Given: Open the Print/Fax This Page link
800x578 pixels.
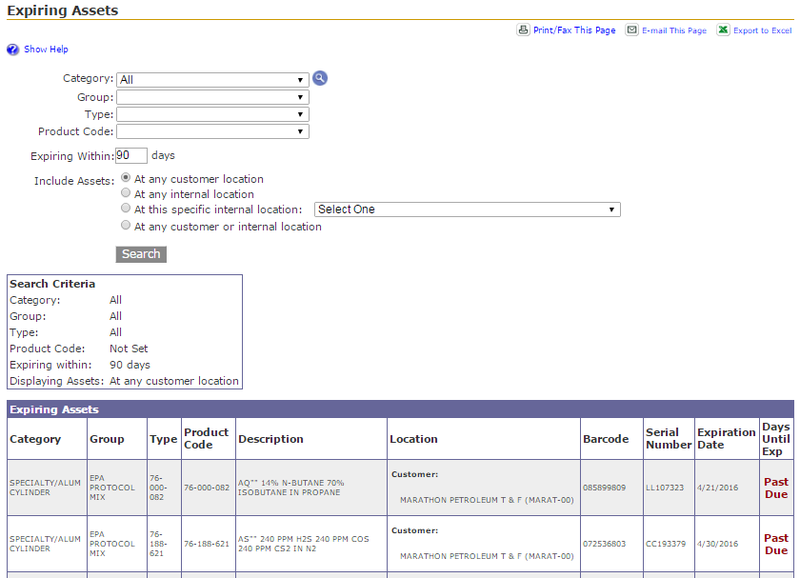Looking at the screenshot, I should 574,30.
